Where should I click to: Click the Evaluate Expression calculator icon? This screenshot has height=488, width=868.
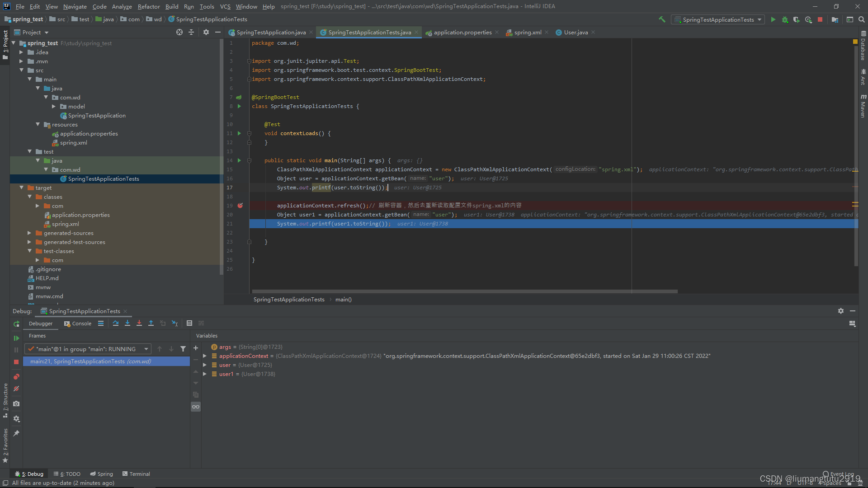(x=189, y=323)
